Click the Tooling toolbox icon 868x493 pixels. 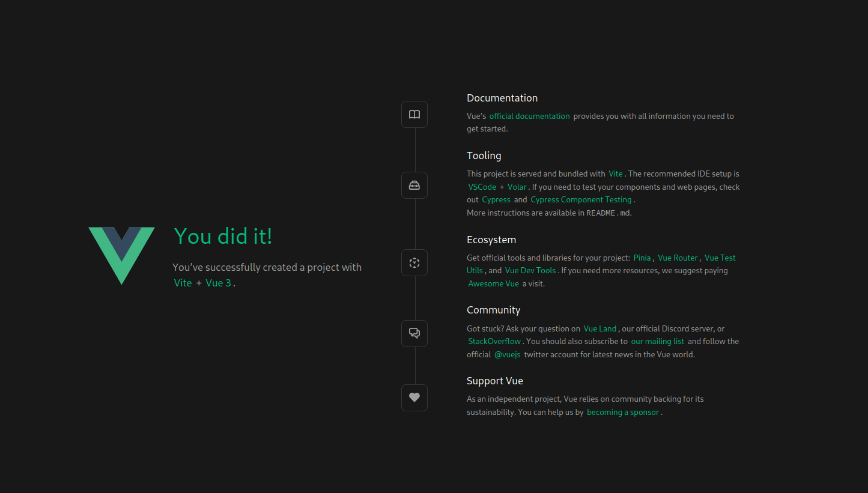(x=414, y=185)
